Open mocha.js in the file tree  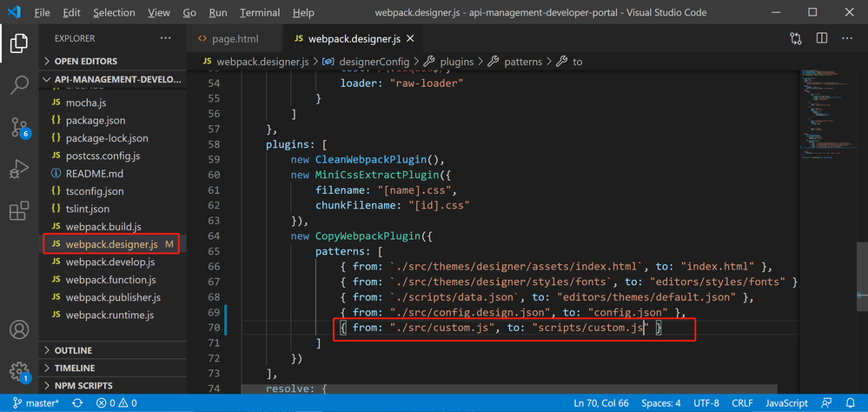pyautogui.click(x=113, y=103)
